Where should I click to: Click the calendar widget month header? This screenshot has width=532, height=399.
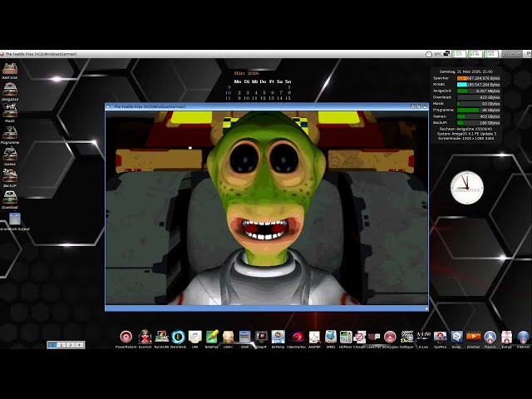tap(262, 73)
